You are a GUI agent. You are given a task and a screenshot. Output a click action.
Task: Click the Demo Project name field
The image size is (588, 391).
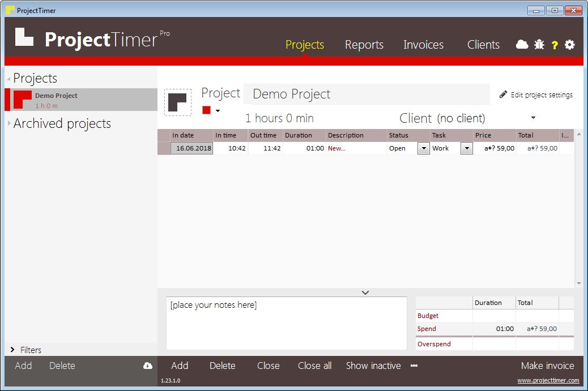click(367, 94)
